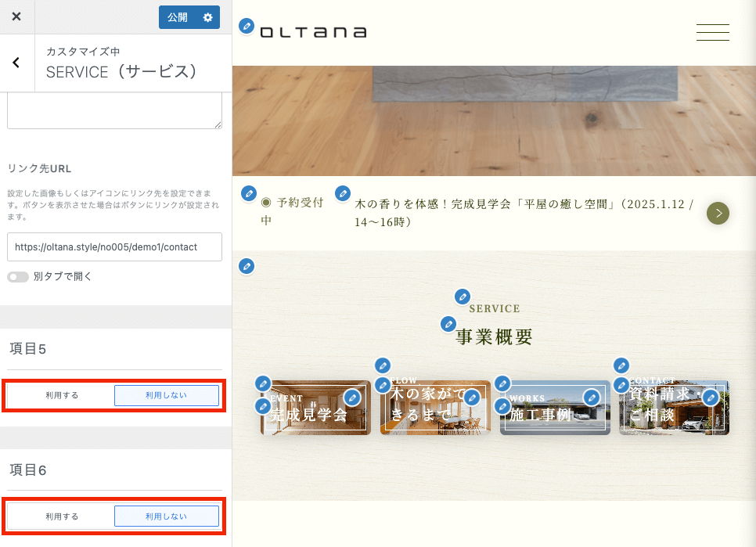The width and height of the screenshot is (756, 547).
Task: Click the section edit pencil below the 予約受付中 bar
Action: coord(247,266)
